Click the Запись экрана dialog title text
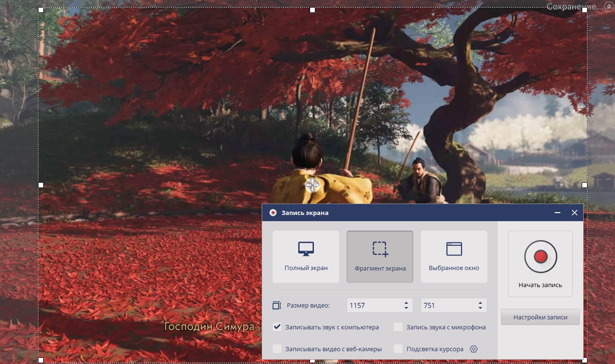615x364 pixels. [x=305, y=213]
